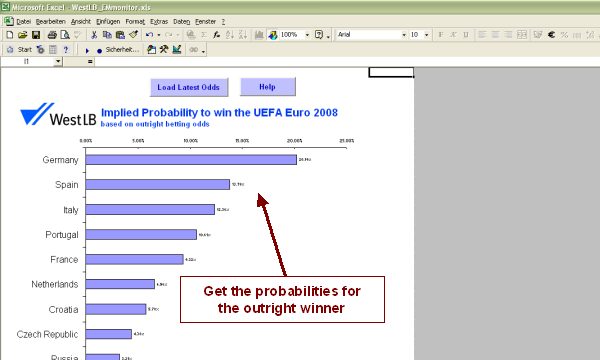The width and height of the screenshot is (600, 360).
Task: Apply percent style format
Action: [x=564, y=35]
